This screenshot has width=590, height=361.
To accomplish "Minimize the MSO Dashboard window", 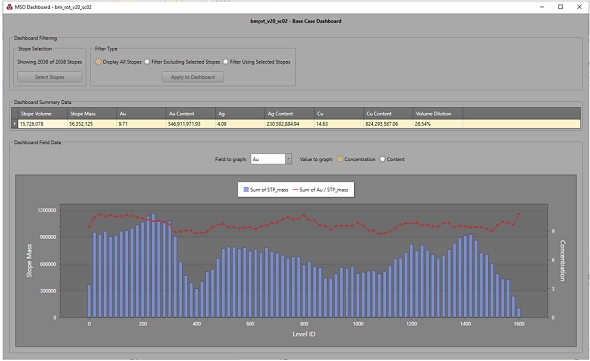I will [542, 7].
